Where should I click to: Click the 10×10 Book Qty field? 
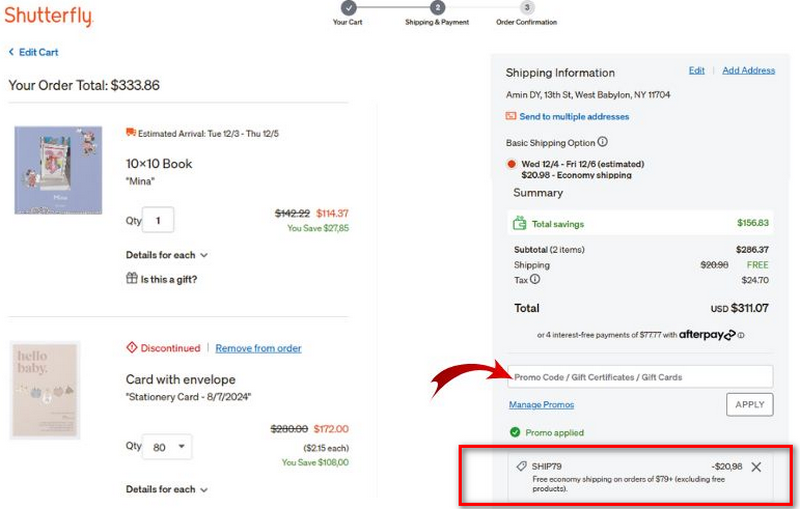click(158, 220)
